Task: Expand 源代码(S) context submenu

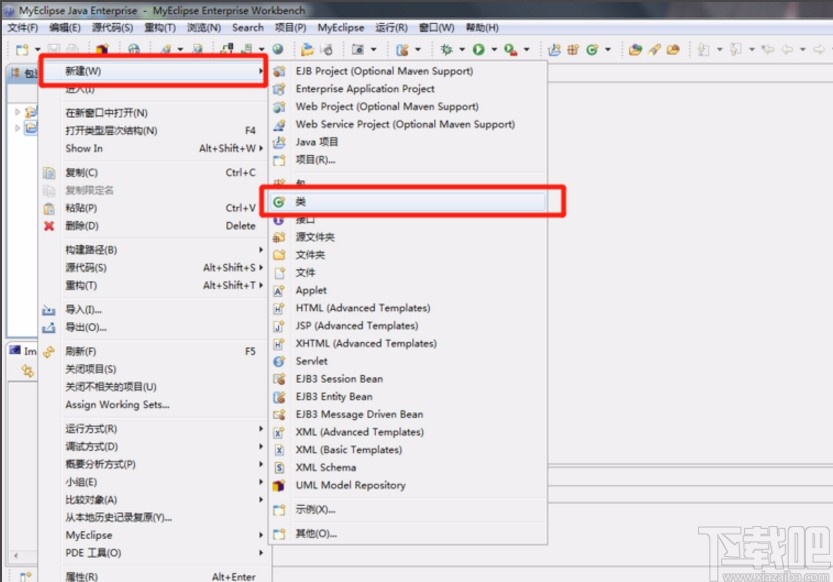Action: [x=153, y=268]
